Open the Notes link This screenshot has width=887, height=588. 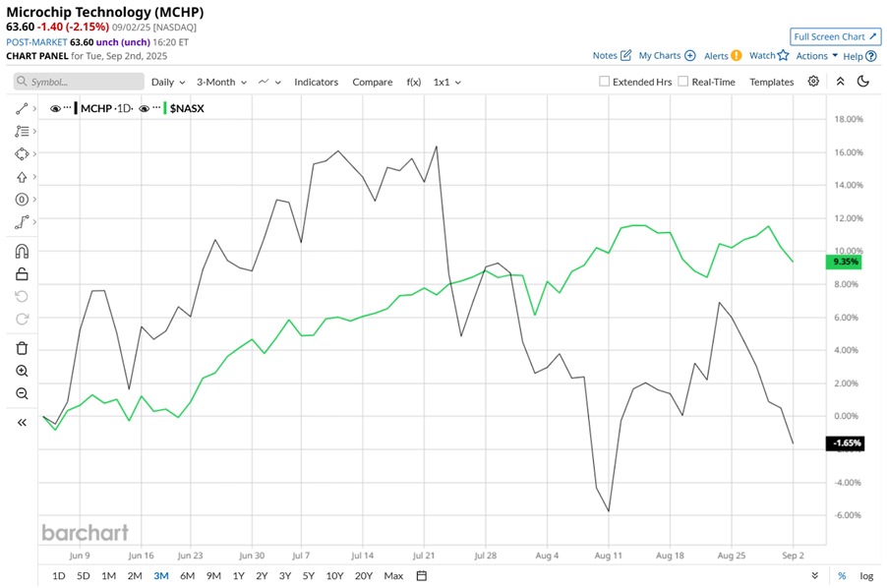point(605,55)
